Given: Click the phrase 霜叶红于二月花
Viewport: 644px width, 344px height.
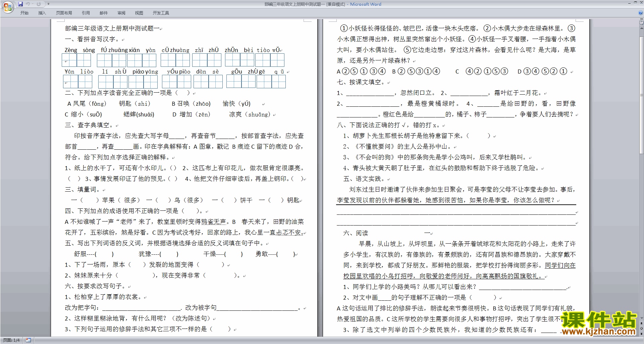Looking at the screenshot, I should point(517,93).
